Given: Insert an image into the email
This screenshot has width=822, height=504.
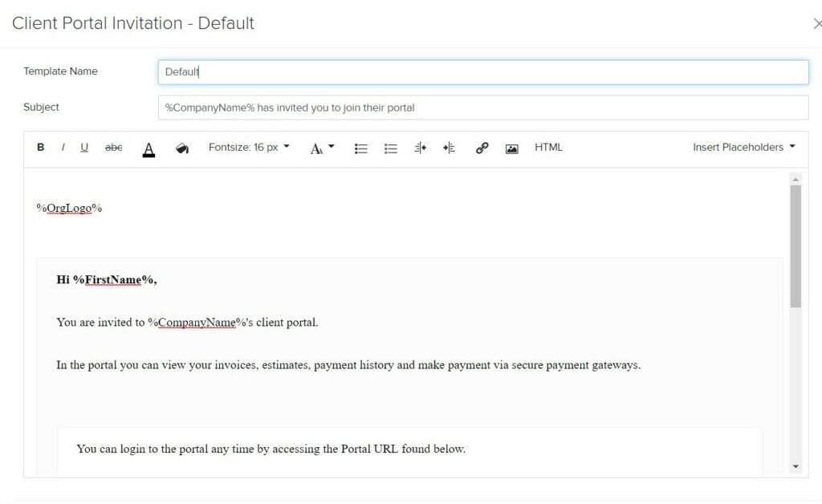Looking at the screenshot, I should tap(511, 148).
